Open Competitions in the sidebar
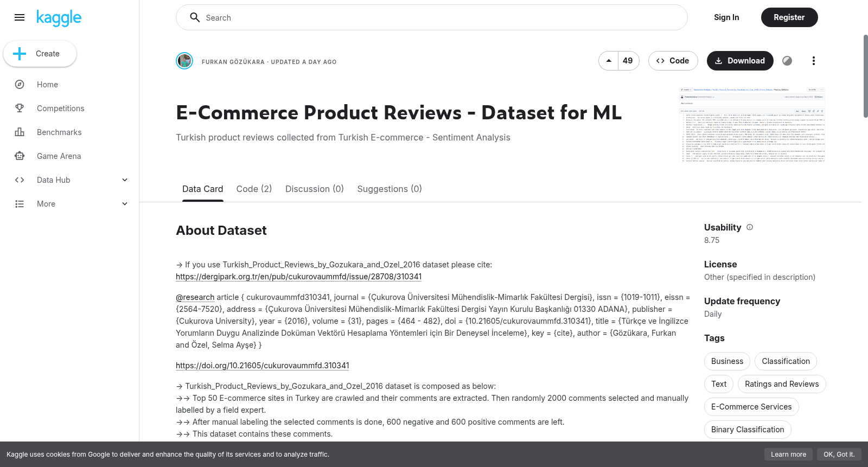 pyautogui.click(x=69, y=108)
